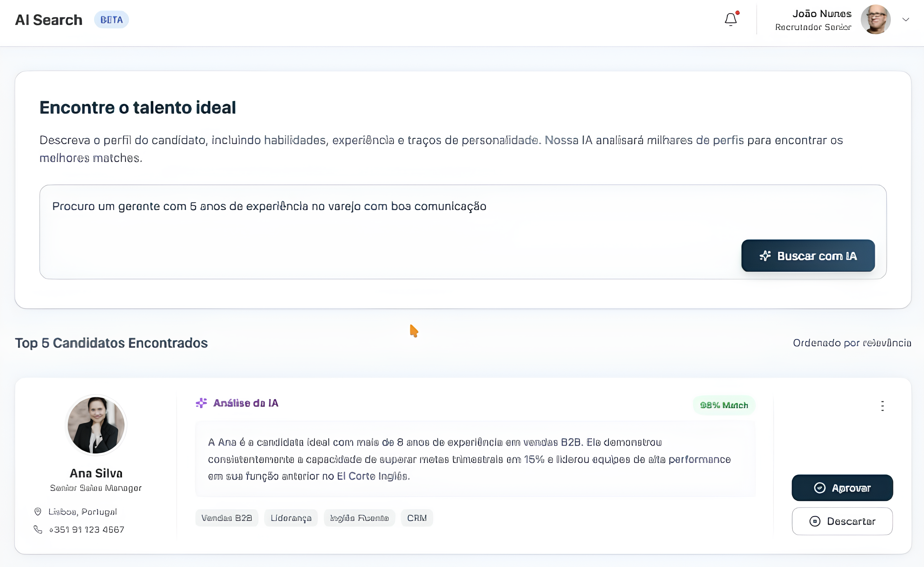Image resolution: width=924 pixels, height=567 pixels.
Task: Click João Nunes's profile avatar
Action: (875, 19)
